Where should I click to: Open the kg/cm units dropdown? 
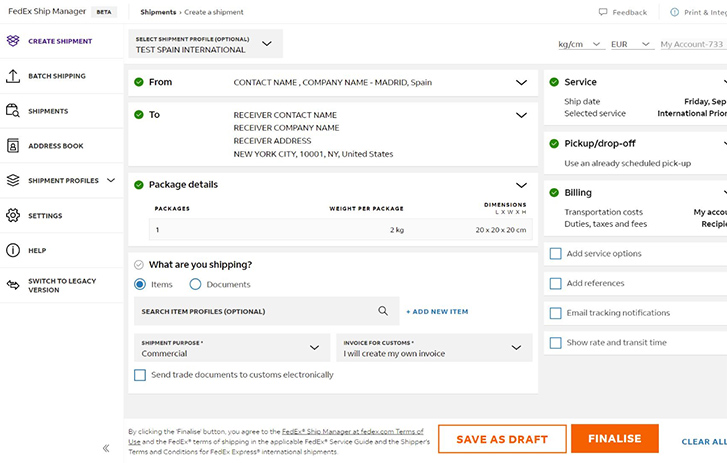point(580,44)
